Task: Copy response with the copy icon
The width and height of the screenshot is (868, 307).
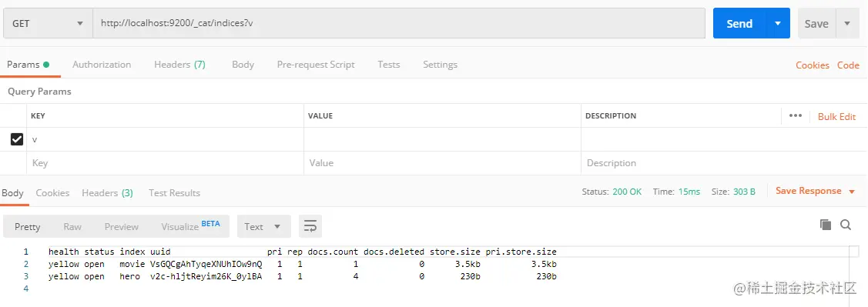Action: (x=826, y=224)
